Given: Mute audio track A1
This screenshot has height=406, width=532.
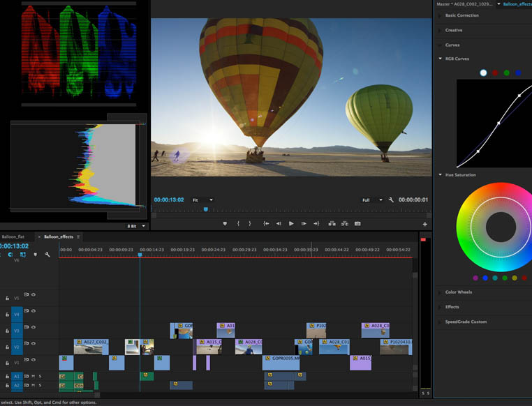Looking at the screenshot, I should [34, 376].
